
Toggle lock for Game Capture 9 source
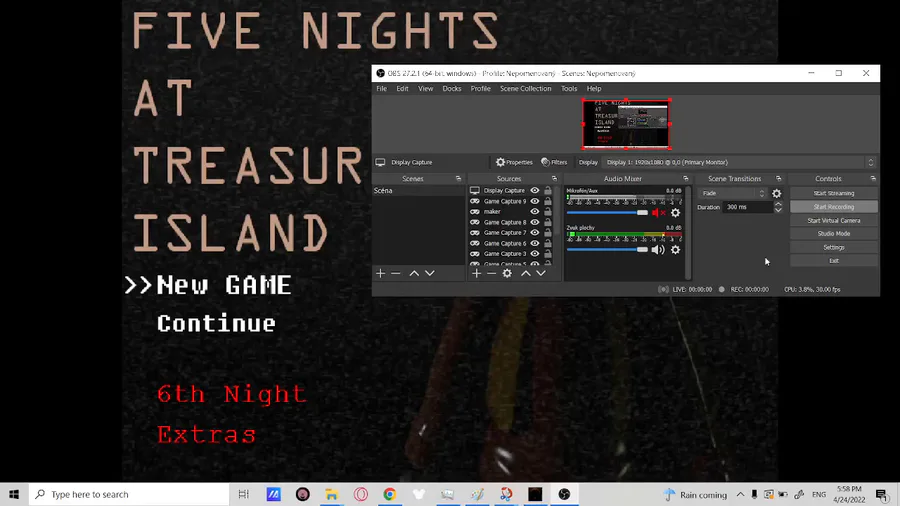coord(548,201)
